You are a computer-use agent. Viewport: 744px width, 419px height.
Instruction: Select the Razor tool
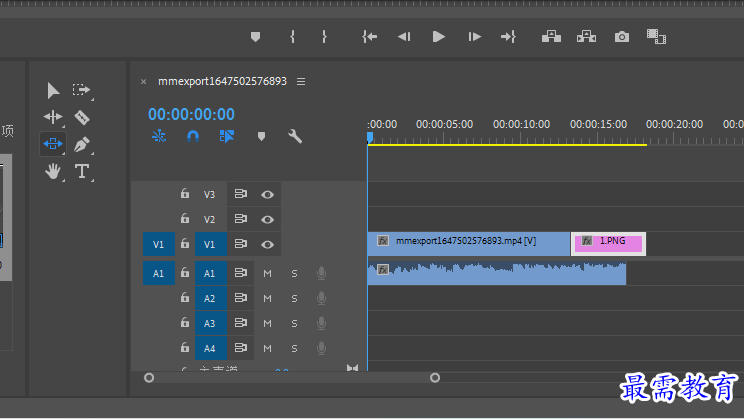pyautogui.click(x=82, y=117)
